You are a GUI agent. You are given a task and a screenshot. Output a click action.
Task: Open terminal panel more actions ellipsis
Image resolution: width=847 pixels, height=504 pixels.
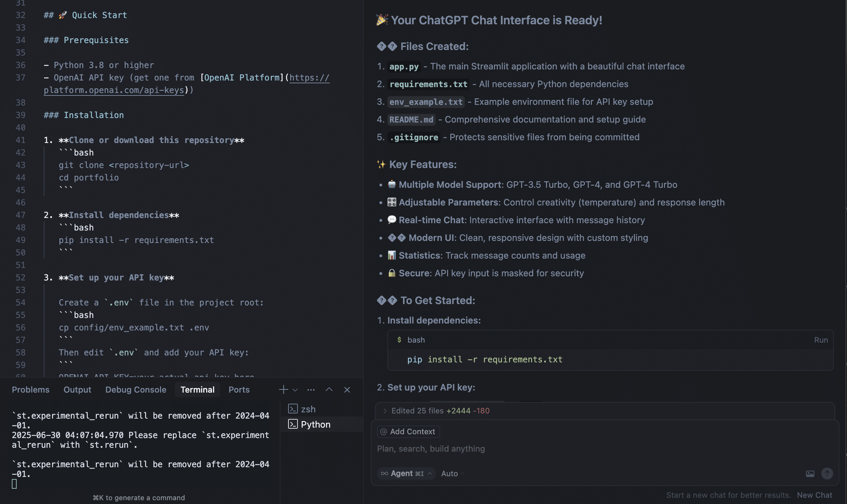(311, 390)
